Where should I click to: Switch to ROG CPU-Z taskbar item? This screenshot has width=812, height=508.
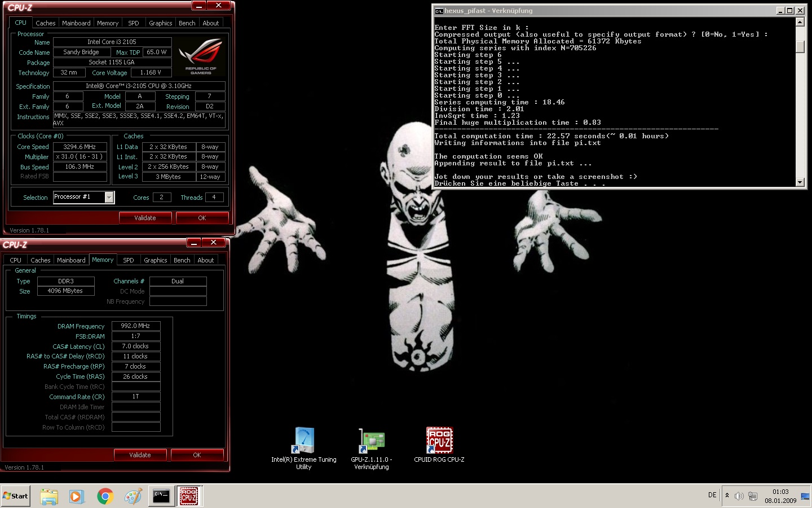pyautogui.click(x=189, y=496)
